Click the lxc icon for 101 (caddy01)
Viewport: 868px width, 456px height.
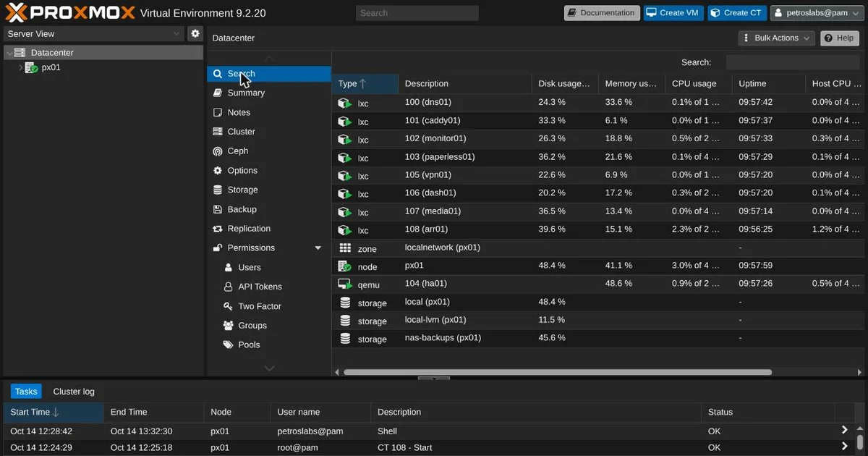coord(344,121)
